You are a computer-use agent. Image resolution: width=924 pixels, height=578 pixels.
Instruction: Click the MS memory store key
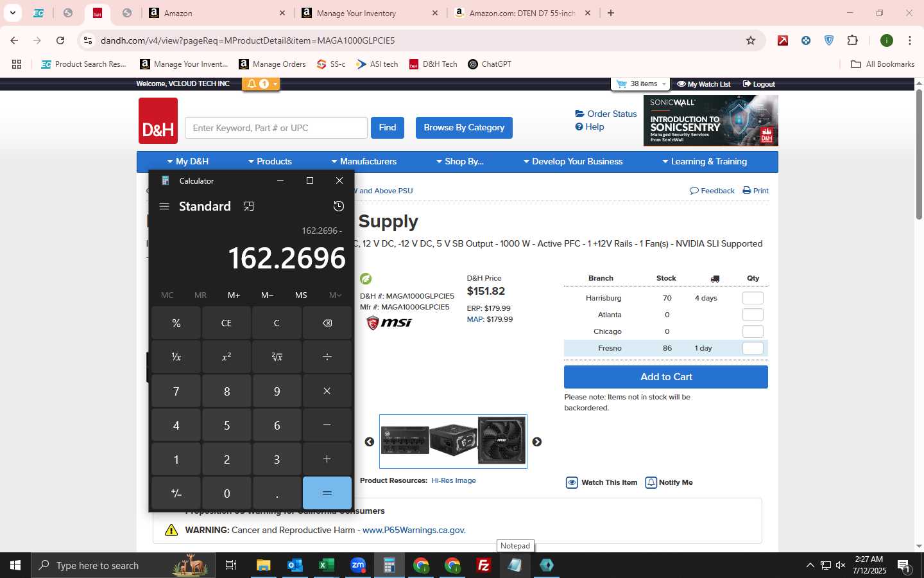(x=301, y=295)
